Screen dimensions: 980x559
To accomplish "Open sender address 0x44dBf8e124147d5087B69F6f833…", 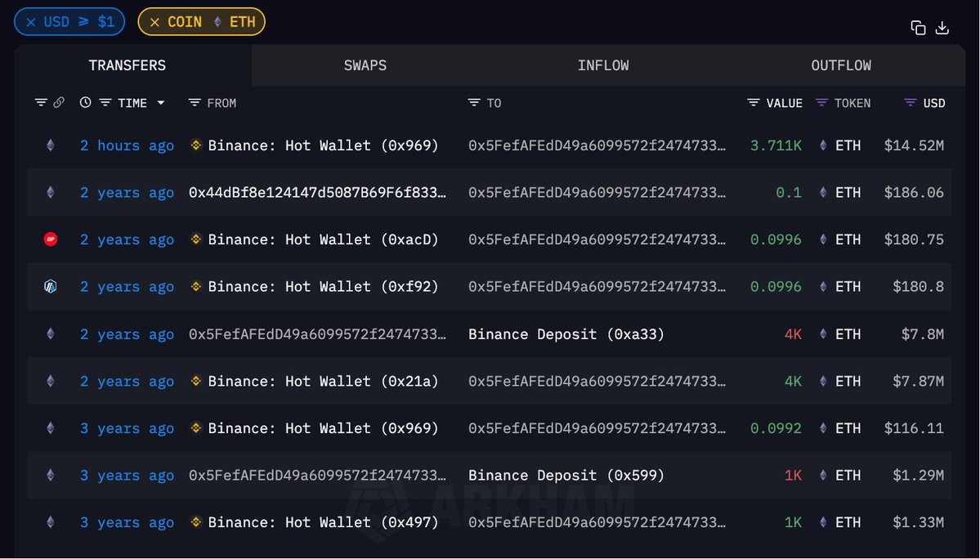I will [x=317, y=192].
